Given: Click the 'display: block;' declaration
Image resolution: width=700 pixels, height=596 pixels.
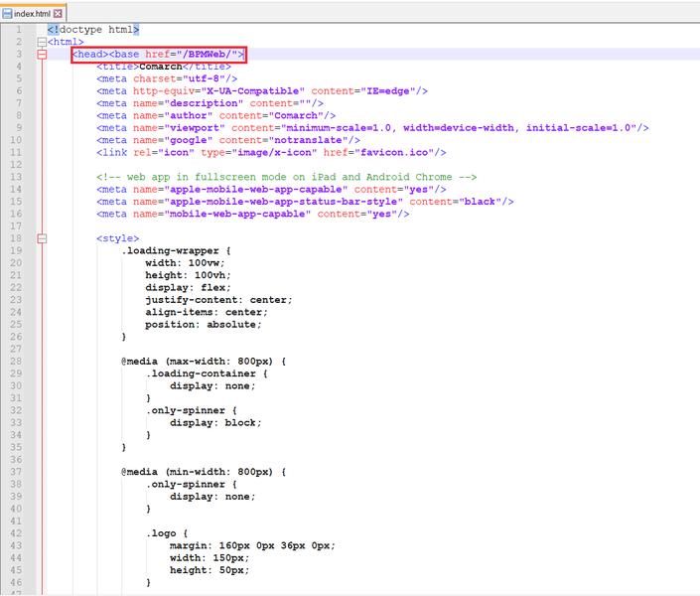Looking at the screenshot, I should (215, 422).
